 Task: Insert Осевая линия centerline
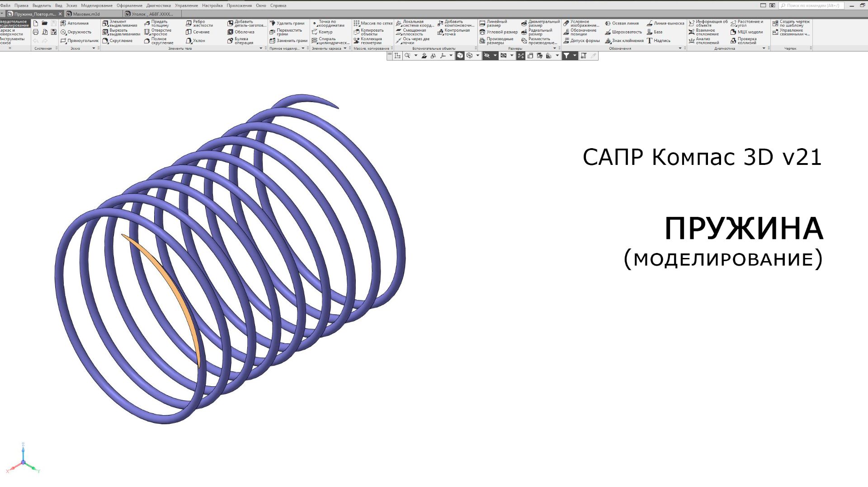[x=622, y=23]
